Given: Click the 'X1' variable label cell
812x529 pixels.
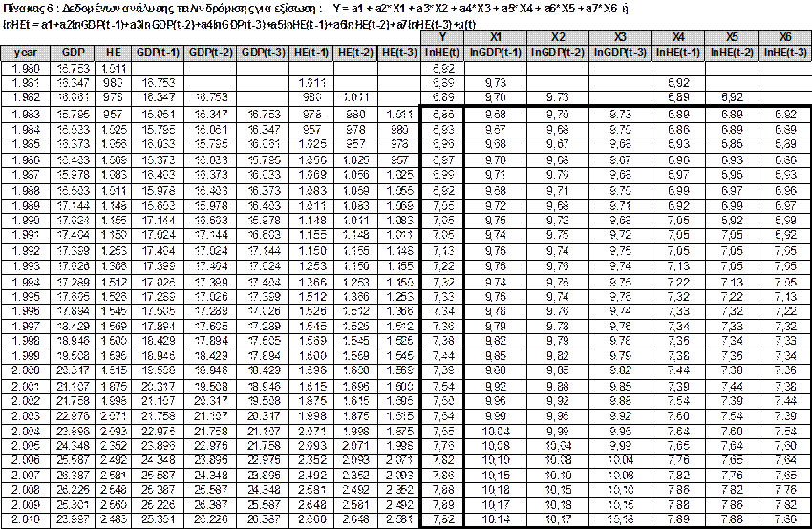Looking at the screenshot, I should tap(495, 37).
